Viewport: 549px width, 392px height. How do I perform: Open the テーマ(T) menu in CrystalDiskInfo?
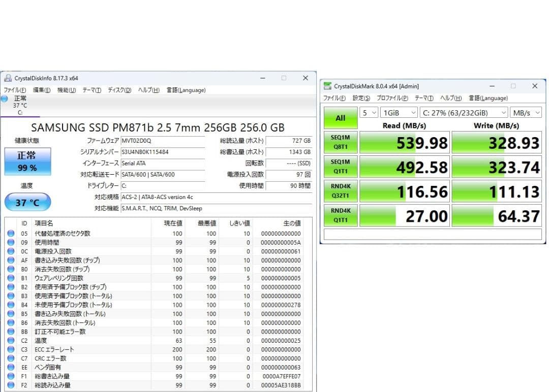pos(90,90)
